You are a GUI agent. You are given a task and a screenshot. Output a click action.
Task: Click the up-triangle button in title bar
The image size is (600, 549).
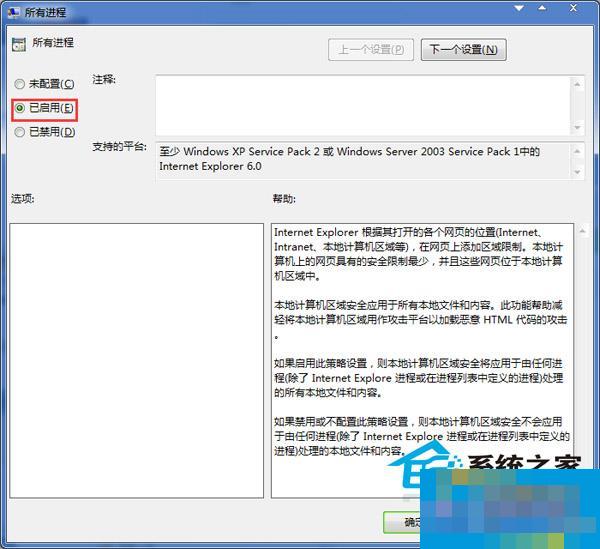tap(542, 8)
